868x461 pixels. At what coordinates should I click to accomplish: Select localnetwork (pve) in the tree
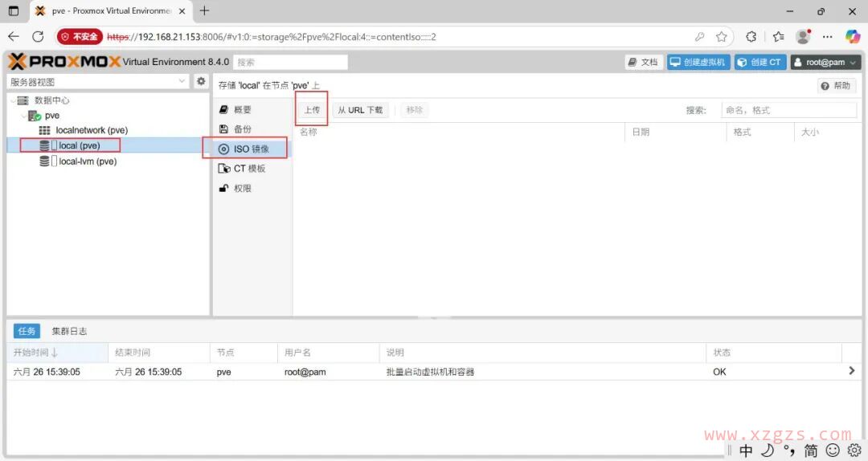point(91,130)
